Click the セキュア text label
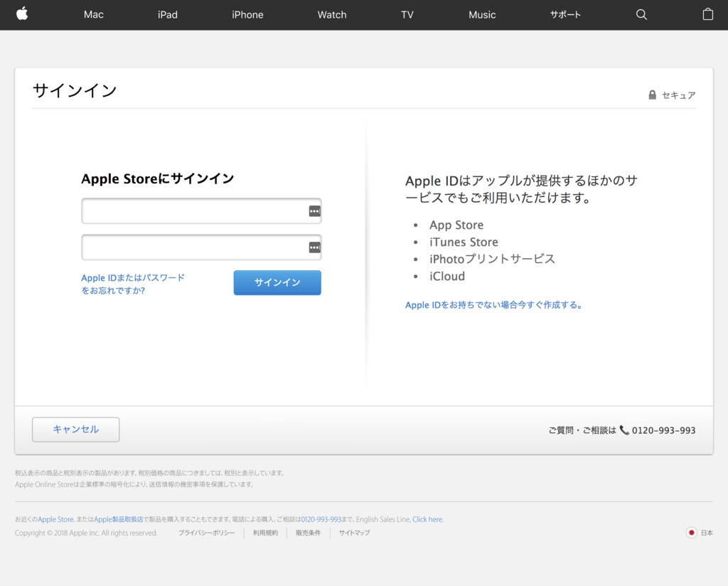This screenshot has height=586, width=728. [678, 95]
